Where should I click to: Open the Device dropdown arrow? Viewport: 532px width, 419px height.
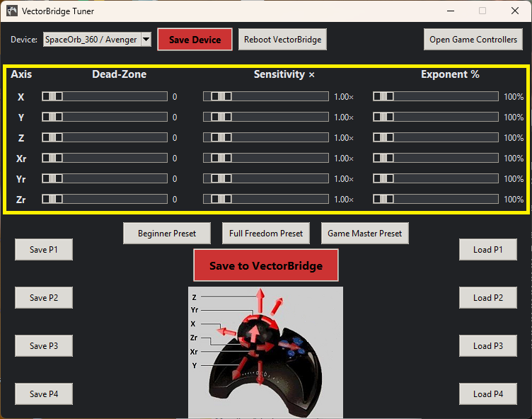click(146, 40)
